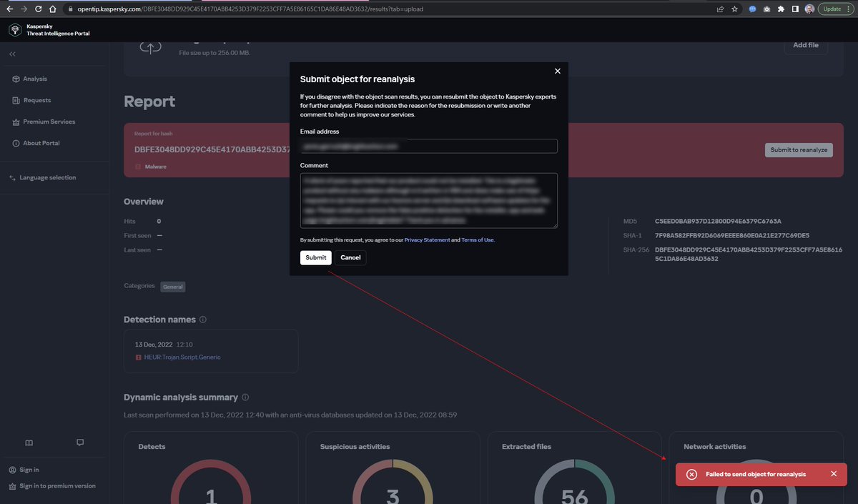The width and height of the screenshot is (858, 504).
Task: Click the About Portal info icon
Action: pos(16,143)
